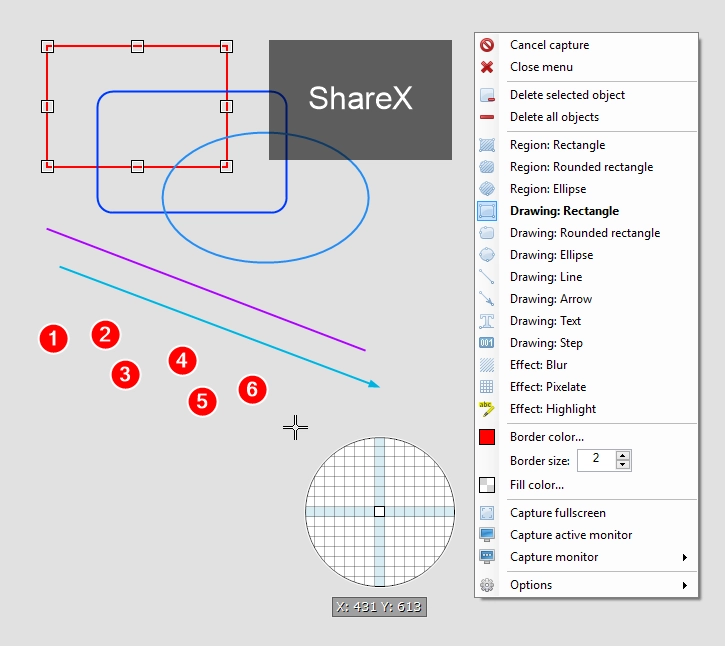Select the Drawing: Text tool icon
The width and height of the screenshot is (725, 646).
486,321
